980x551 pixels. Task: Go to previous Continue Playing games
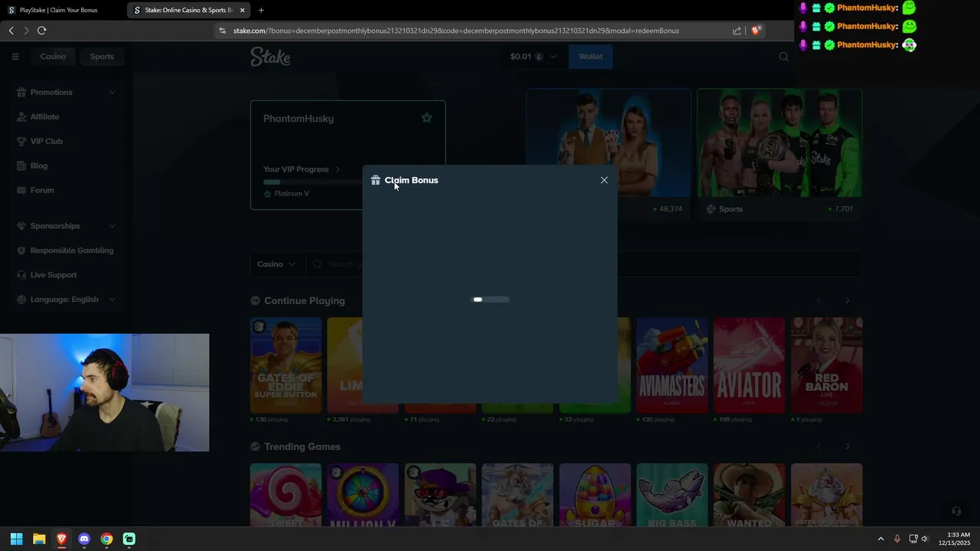tap(819, 301)
